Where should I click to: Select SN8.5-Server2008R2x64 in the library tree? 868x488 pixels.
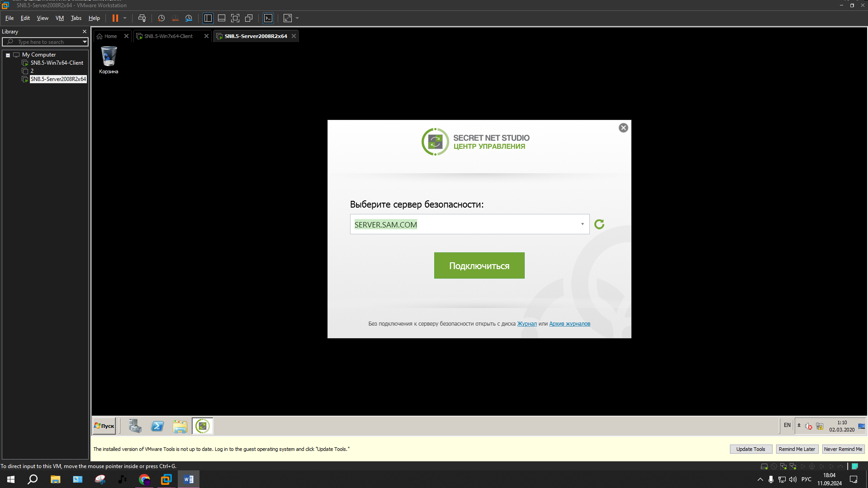click(58, 79)
